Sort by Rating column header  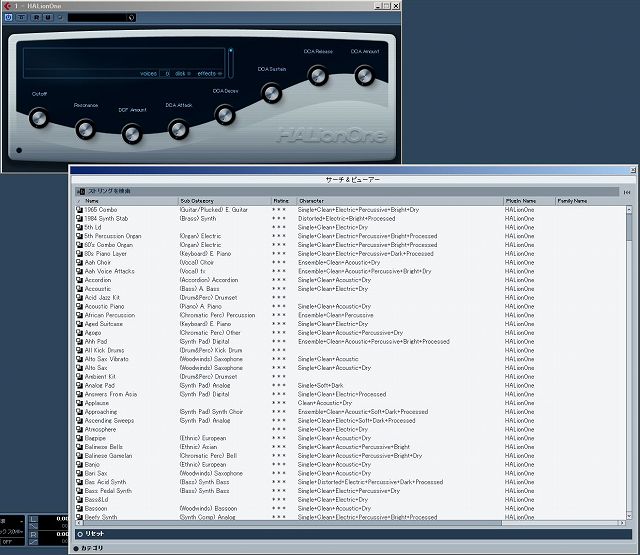point(284,201)
